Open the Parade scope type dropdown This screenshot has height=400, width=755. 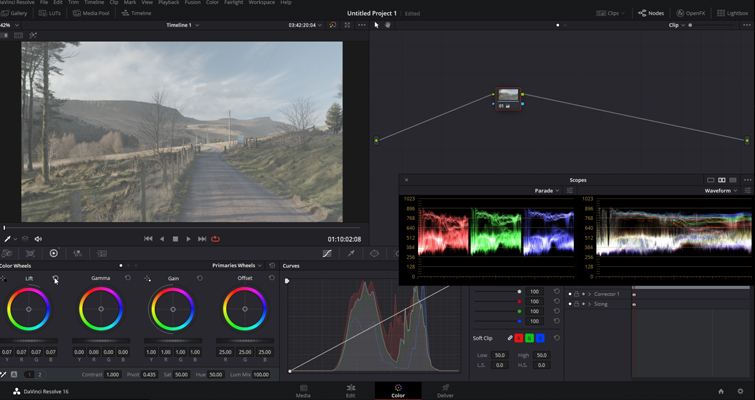[x=547, y=191]
